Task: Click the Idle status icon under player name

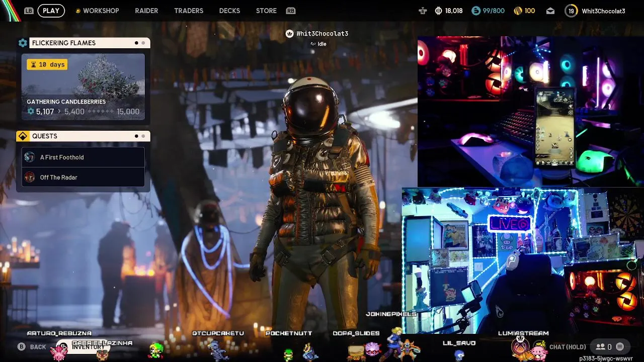Action: (313, 44)
